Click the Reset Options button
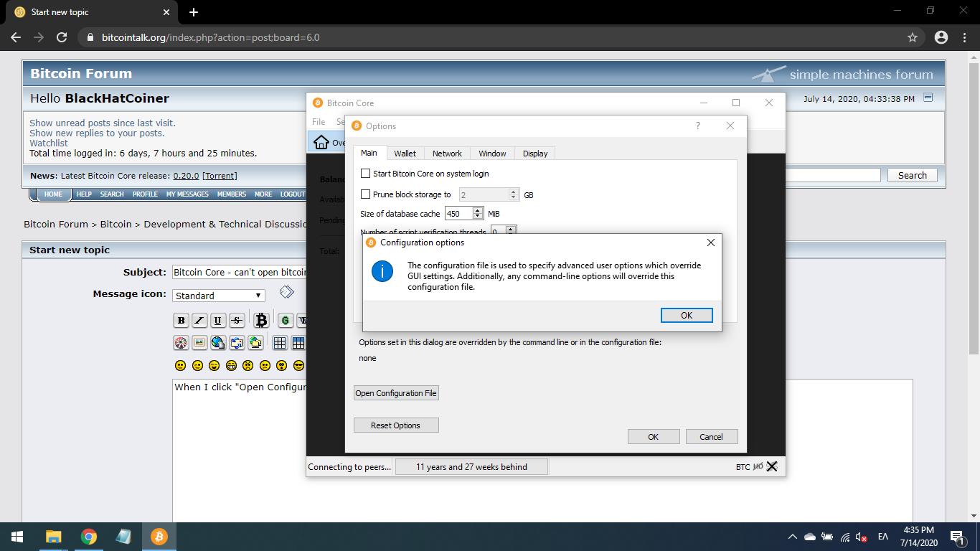980x551 pixels. 396,425
